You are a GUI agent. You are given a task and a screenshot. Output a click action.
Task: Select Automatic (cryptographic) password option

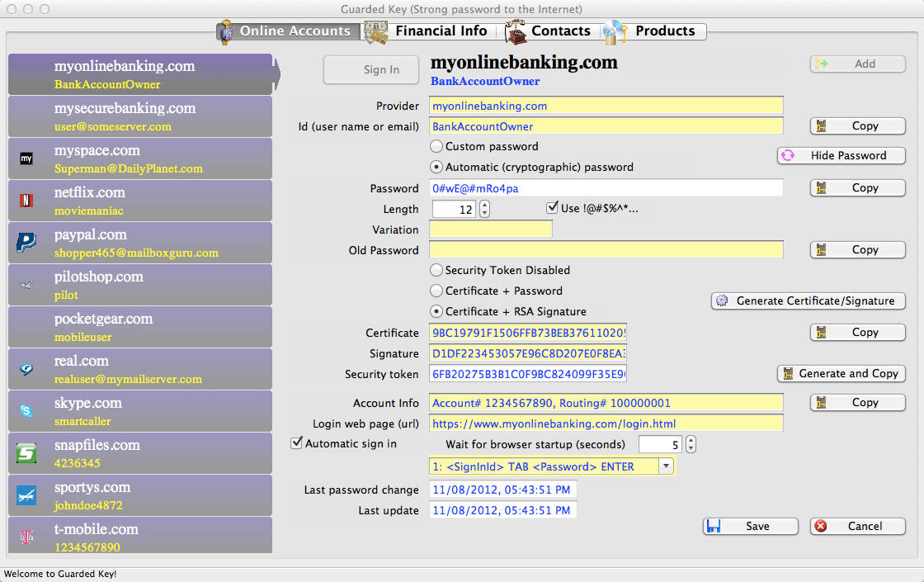(436, 167)
